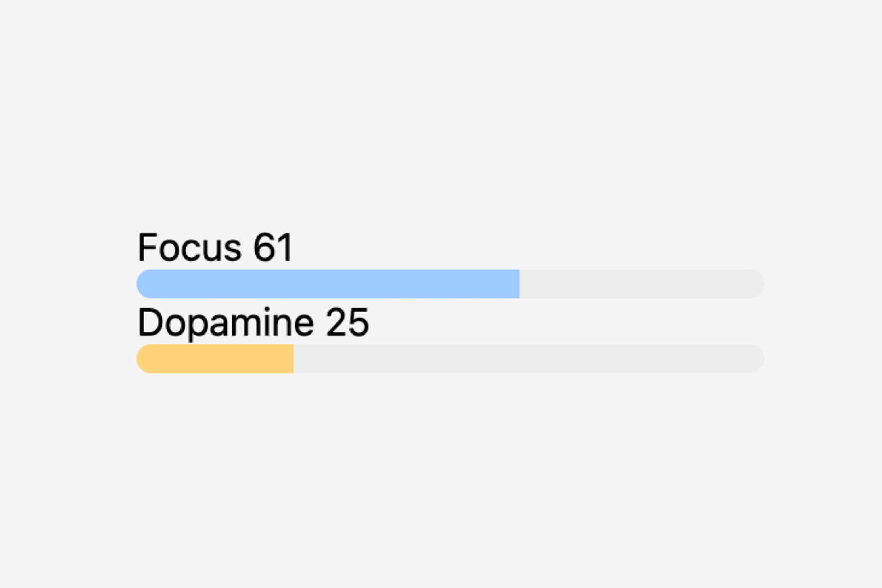The width and height of the screenshot is (882, 588).
Task: Click the rounded right end of Focus track
Action: [x=758, y=284]
